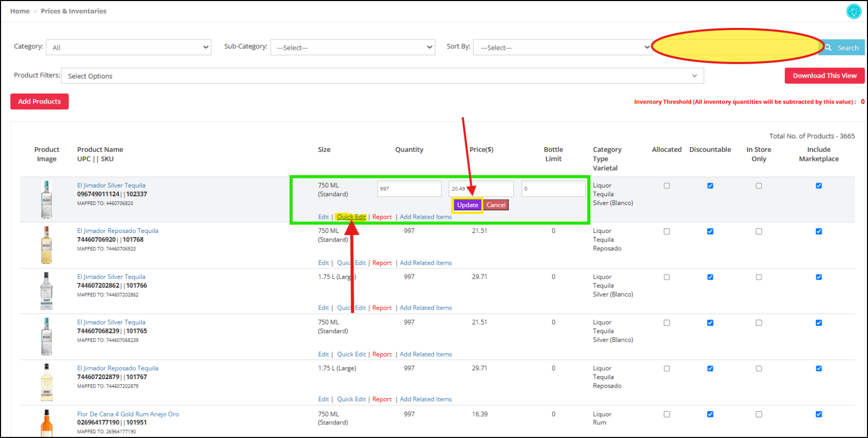868x438 pixels.
Task: Uncheck Include Marketplace for SKU 101765
Action: pos(819,323)
